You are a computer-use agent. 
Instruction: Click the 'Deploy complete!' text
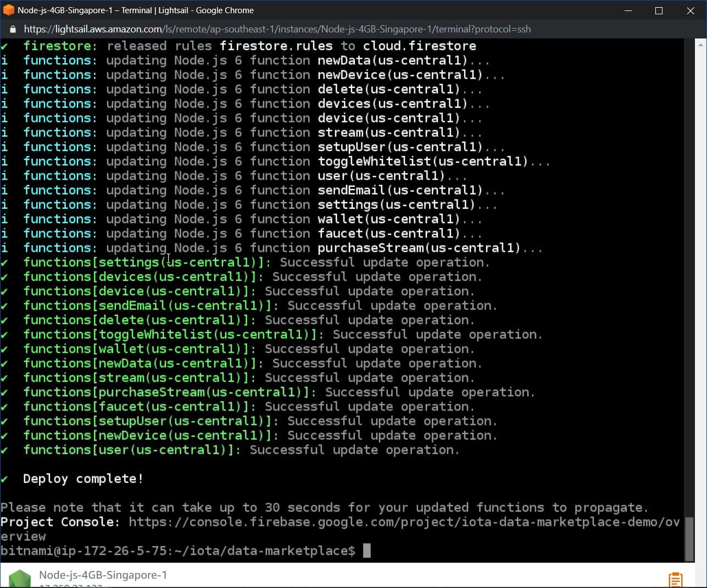(83, 479)
